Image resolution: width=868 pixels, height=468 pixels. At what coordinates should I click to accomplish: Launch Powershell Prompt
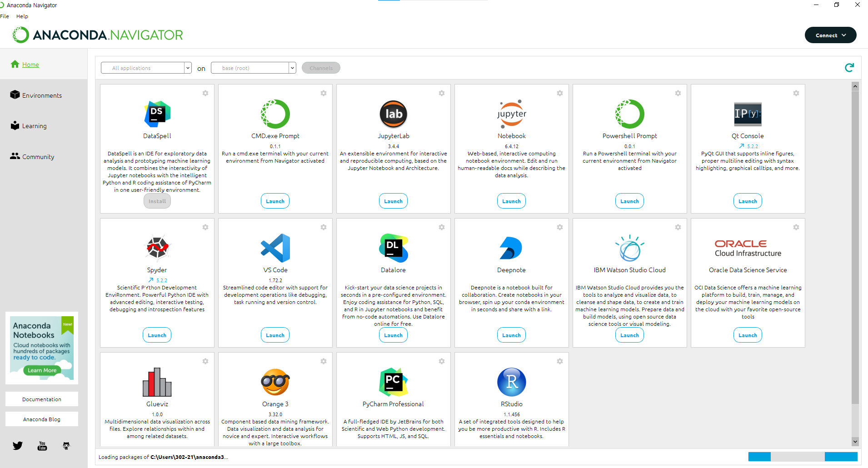pyautogui.click(x=630, y=201)
